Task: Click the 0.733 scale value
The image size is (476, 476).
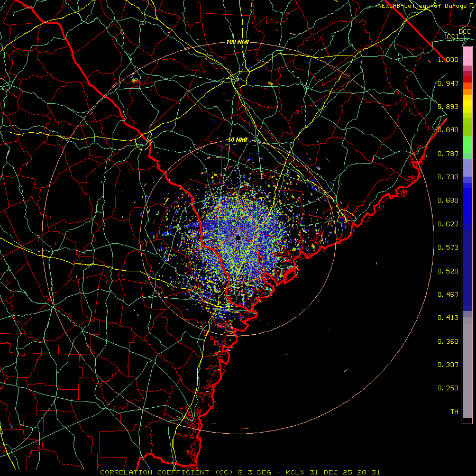Action: [x=448, y=177]
